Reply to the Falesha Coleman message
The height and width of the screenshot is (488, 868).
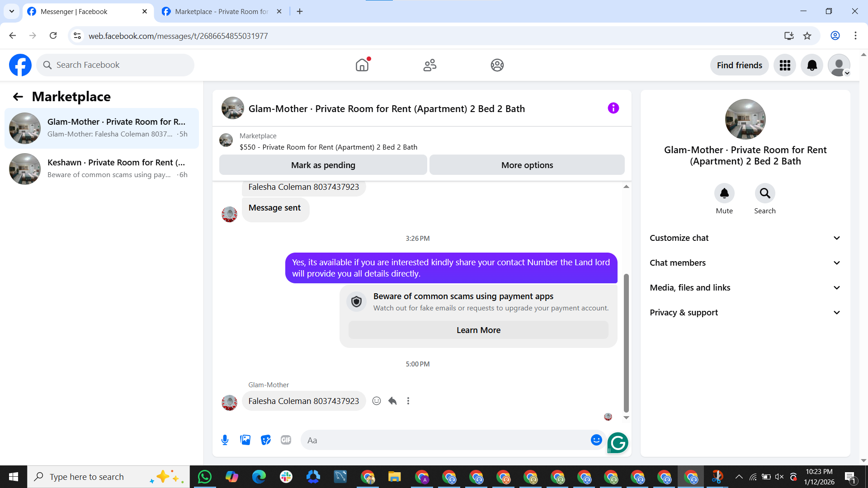392,401
